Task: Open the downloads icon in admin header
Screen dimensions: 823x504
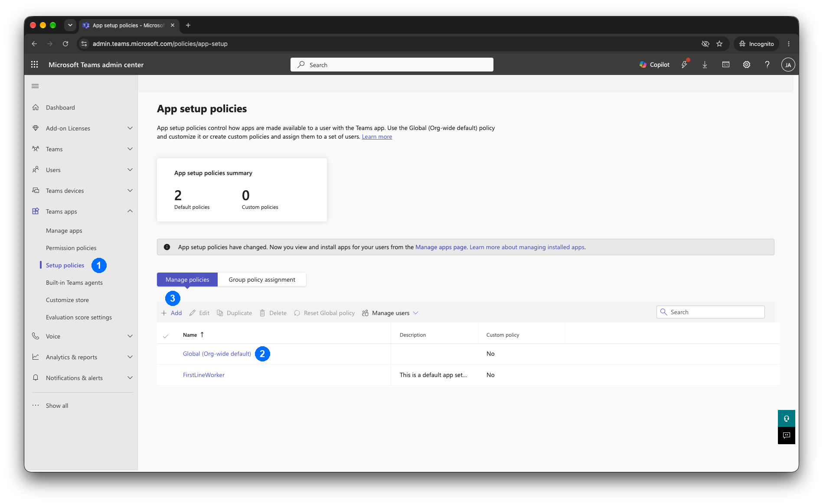Action: point(705,65)
